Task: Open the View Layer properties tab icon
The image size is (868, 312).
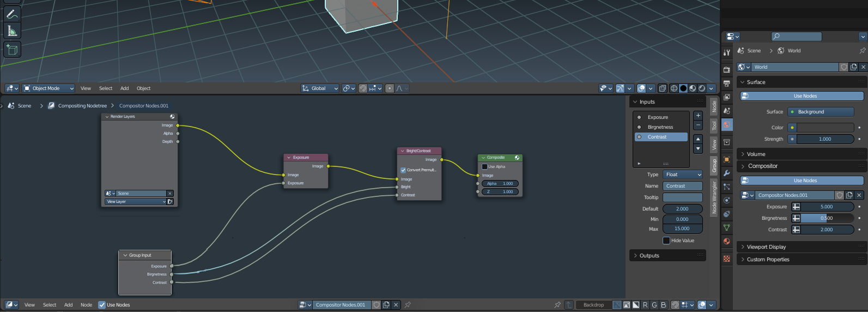Action: [x=727, y=97]
